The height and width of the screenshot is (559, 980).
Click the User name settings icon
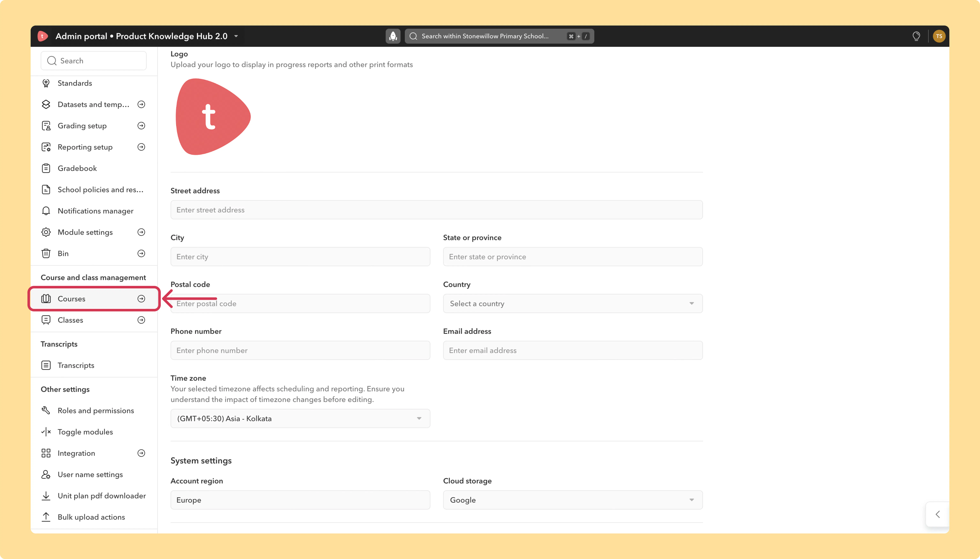(x=46, y=475)
